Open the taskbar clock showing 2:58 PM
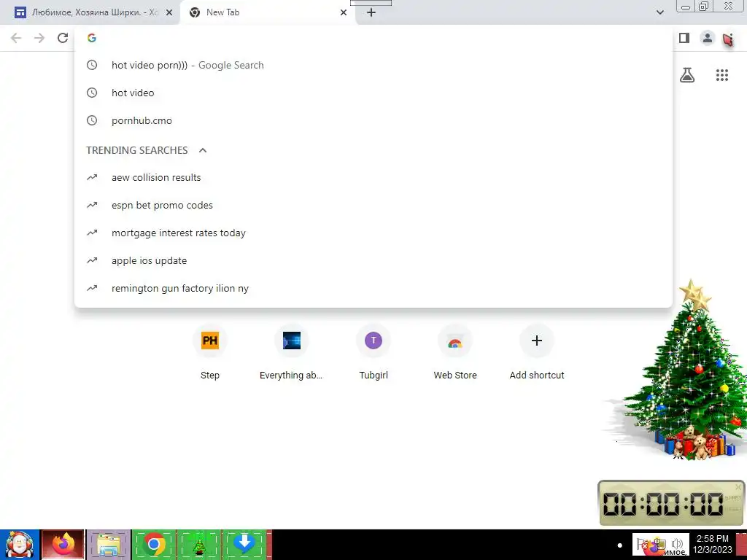Screen dimensions: 747x560 tap(712, 544)
